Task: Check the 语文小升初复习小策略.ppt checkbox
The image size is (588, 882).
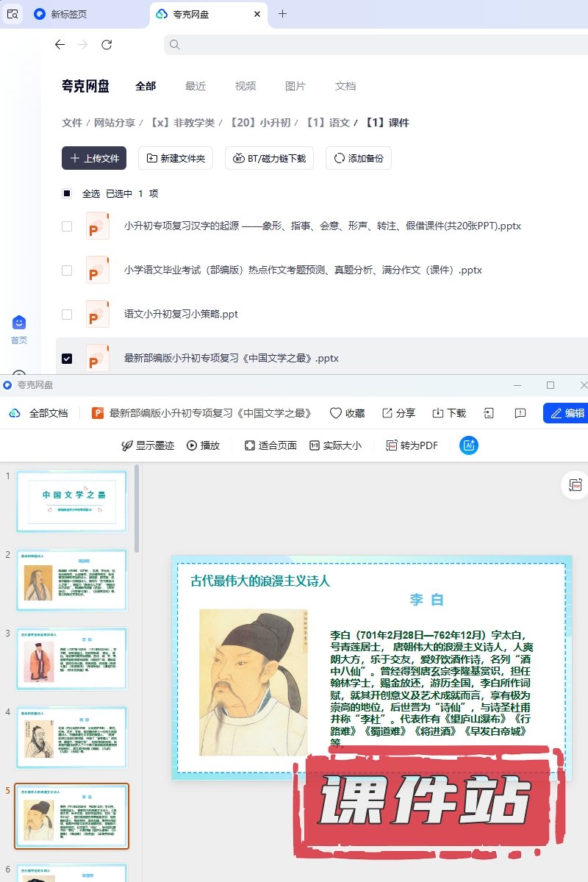Action: pos(67,315)
